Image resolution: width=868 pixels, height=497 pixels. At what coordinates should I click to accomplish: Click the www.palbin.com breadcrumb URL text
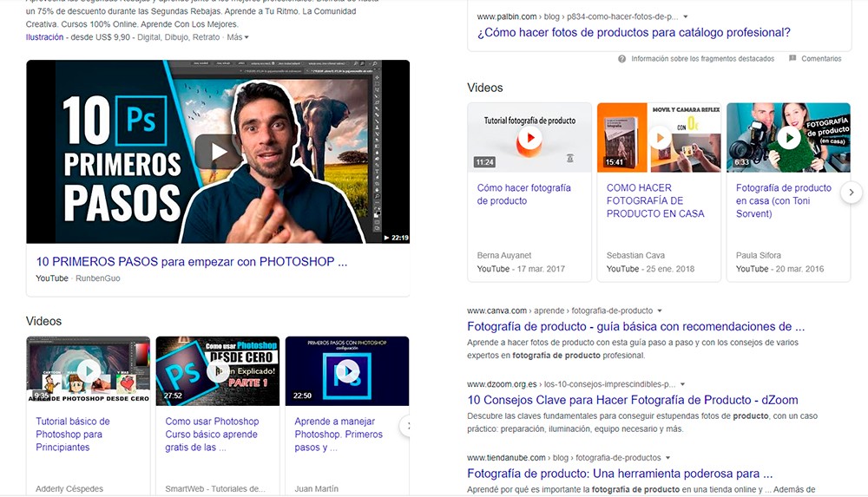point(507,17)
